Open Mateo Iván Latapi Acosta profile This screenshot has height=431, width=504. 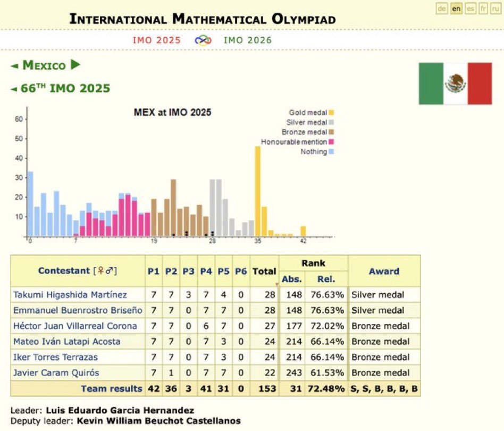pos(67,342)
